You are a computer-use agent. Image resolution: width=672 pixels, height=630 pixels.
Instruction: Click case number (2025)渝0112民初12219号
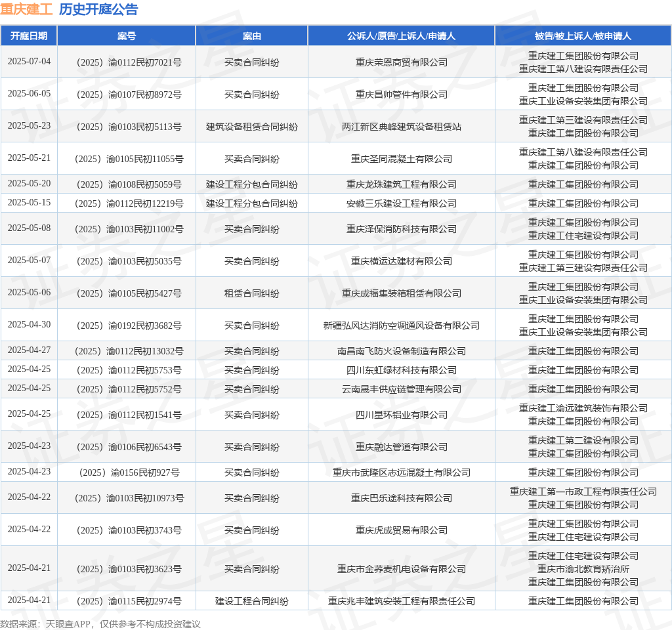point(129,203)
